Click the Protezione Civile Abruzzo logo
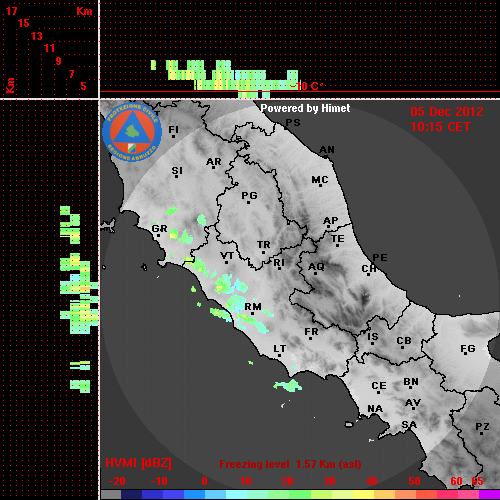 pos(132,133)
